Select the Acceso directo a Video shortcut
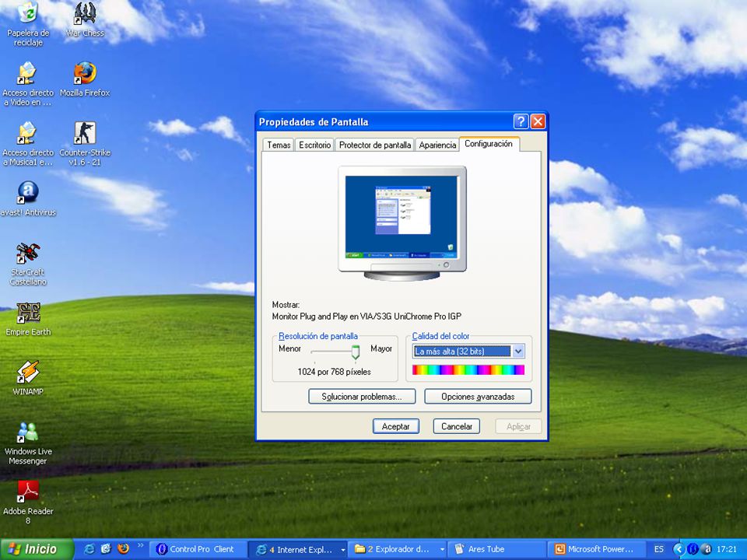The height and width of the screenshot is (560, 747). click(x=28, y=84)
